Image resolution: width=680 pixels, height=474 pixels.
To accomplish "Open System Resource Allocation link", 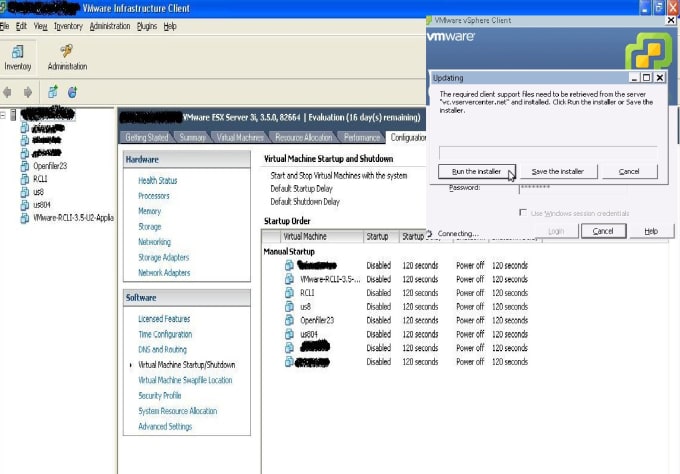I will point(177,411).
